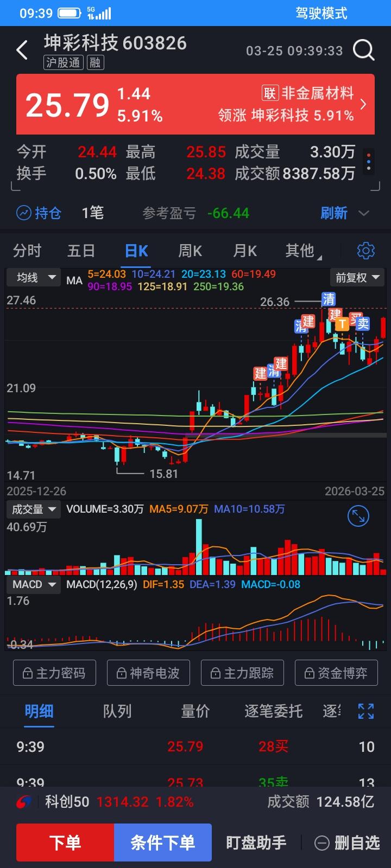Tap the tallest cyan volume bar
The image size is (391, 868).
click(x=199, y=547)
